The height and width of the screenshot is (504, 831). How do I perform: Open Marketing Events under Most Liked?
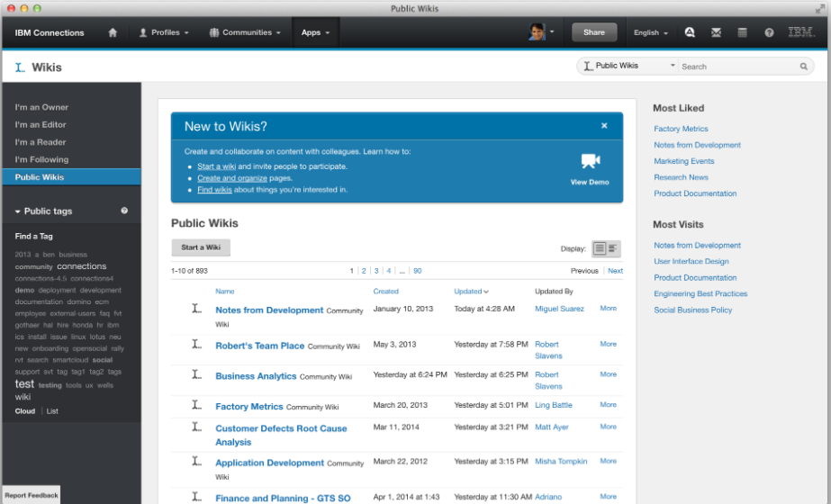pyautogui.click(x=683, y=161)
